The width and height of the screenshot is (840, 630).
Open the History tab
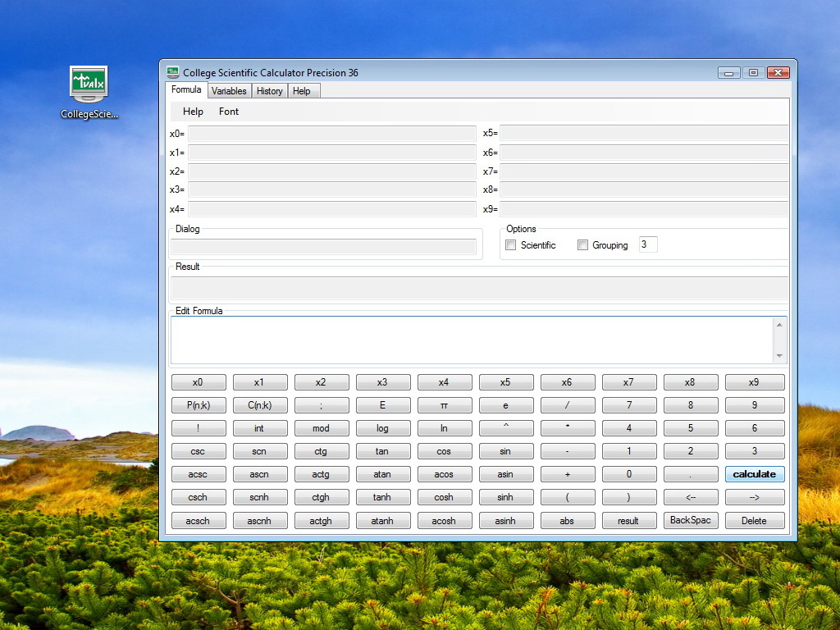pos(269,91)
